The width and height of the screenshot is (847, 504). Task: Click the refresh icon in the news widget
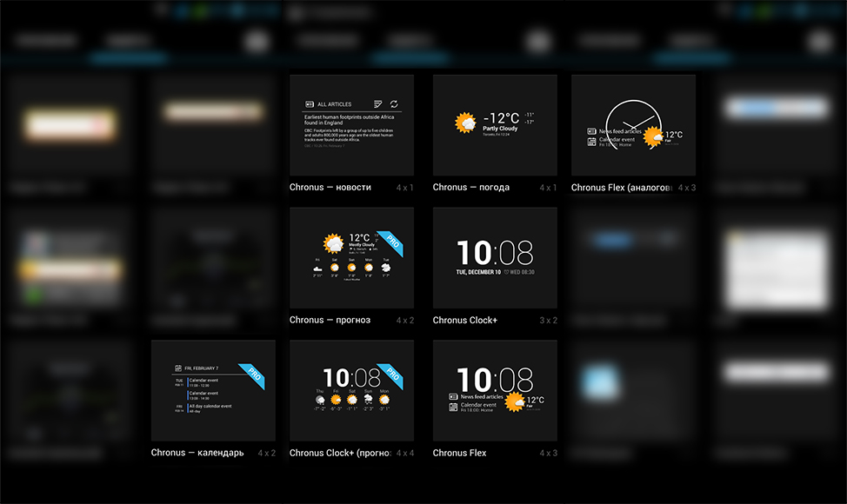[394, 103]
